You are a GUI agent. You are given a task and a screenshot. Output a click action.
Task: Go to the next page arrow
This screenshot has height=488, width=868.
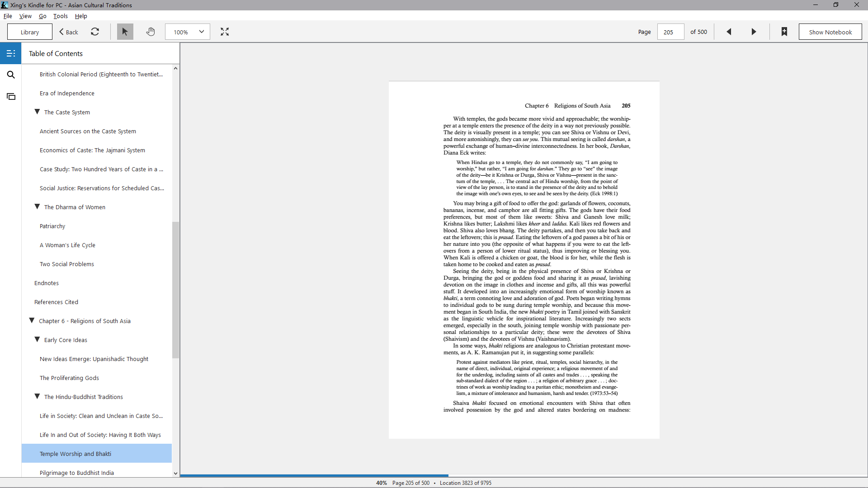(x=754, y=32)
